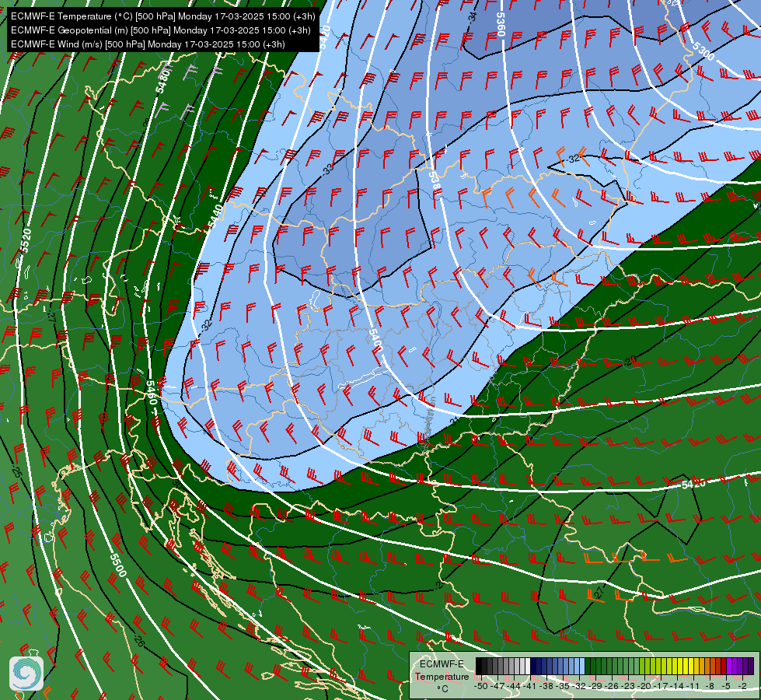Click the 5460 geopotential contour label
The height and width of the screenshot is (700, 761).
coord(152,393)
